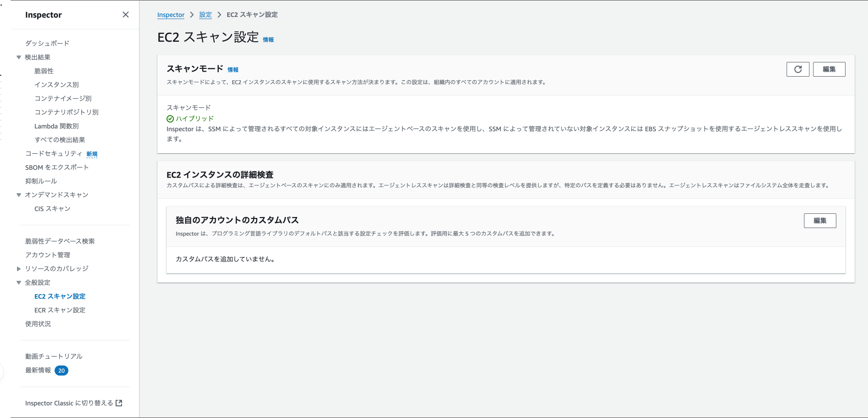Open the 設定 breadcrumb link
Viewport: 868px width, 418px height.
click(x=206, y=14)
